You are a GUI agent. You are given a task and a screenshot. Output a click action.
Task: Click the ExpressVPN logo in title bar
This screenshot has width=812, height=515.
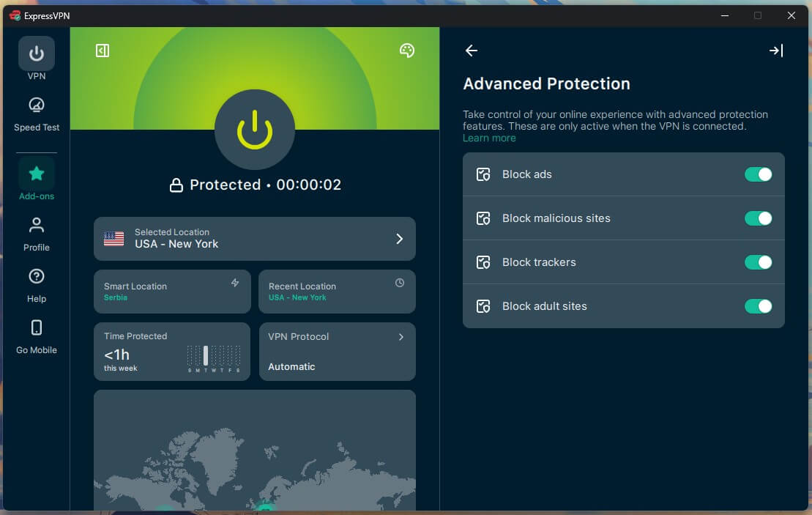15,15
